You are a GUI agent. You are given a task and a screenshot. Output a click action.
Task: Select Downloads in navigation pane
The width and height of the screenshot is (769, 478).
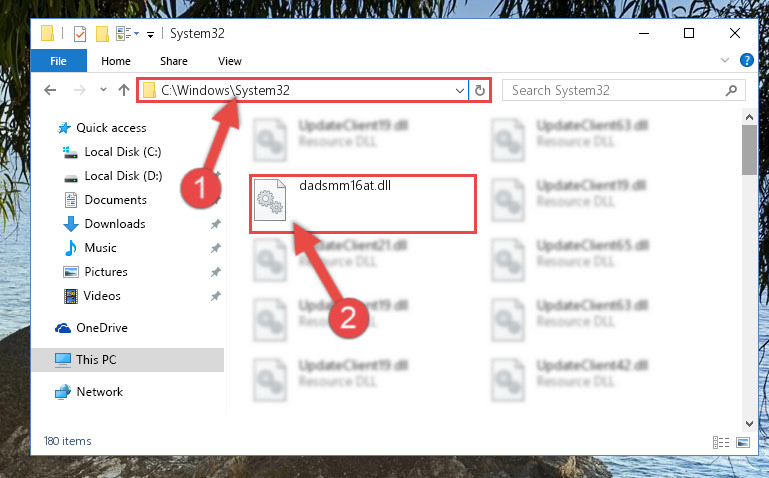coord(115,224)
